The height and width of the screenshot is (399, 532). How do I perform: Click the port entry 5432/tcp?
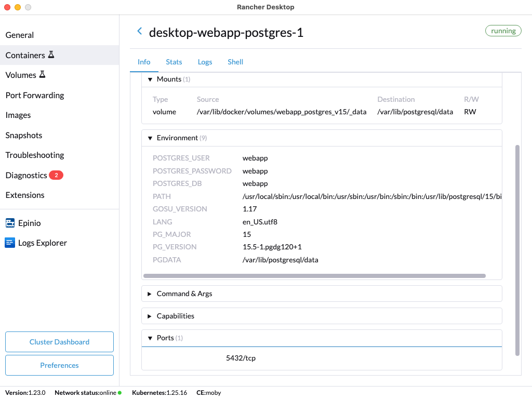pos(241,358)
